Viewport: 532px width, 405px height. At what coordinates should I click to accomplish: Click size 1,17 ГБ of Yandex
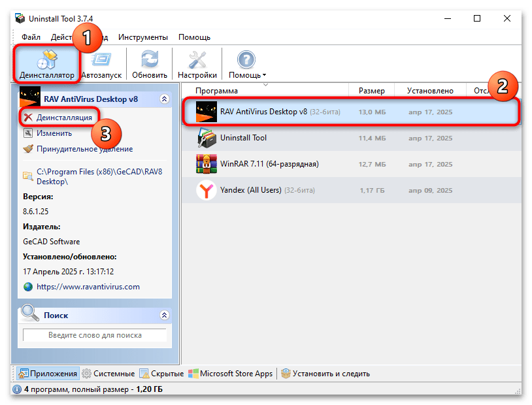pyautogui.click(x=372, y=190)
